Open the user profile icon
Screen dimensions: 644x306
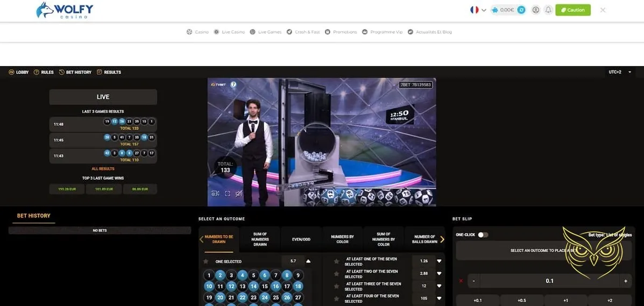[535, 10]
